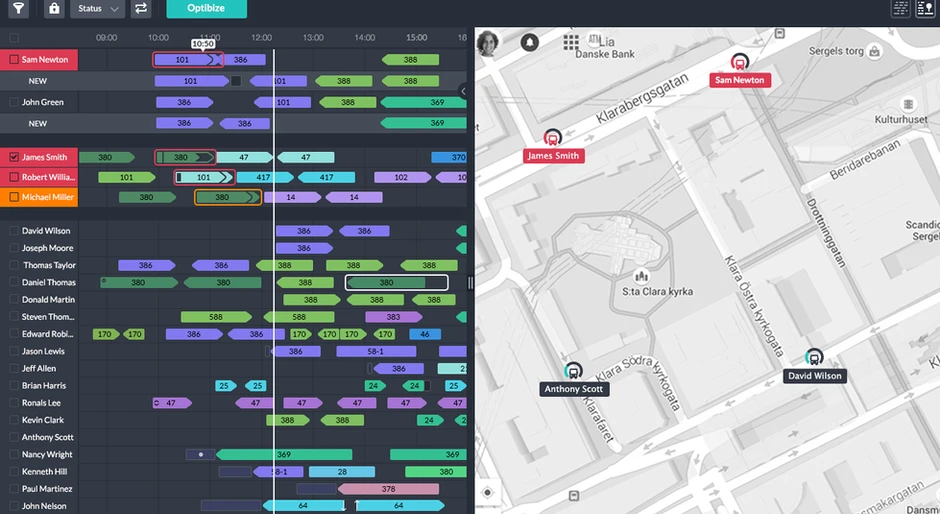Select Daniel Thomas's white-outlined block 380
940x514 pixels.
(x=396, y=282)
